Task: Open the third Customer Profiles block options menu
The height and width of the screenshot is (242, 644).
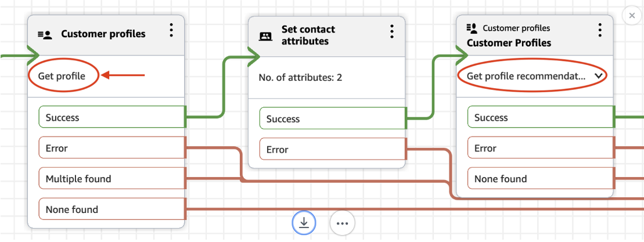Action: click(x=600, y=30)
